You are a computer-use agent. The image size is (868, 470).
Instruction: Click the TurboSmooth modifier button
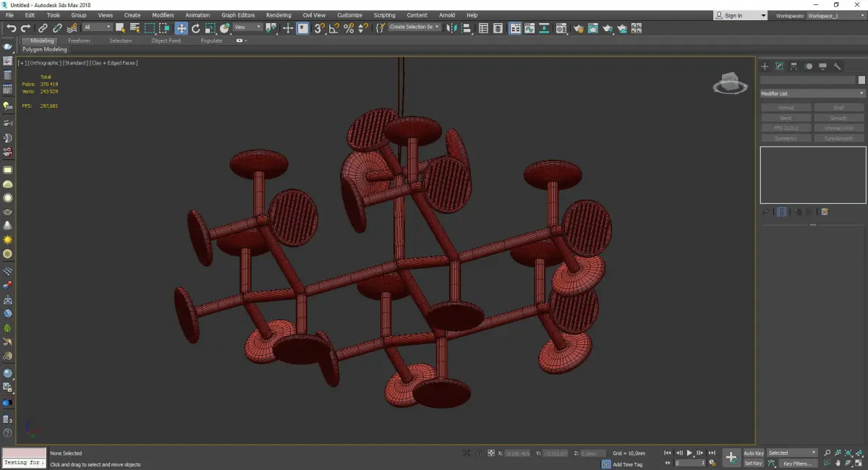click(x=839, y=138)
